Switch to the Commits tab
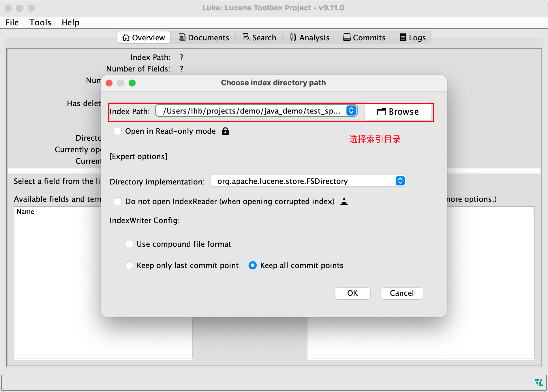 pyautogui.click(x=364, y=37)
